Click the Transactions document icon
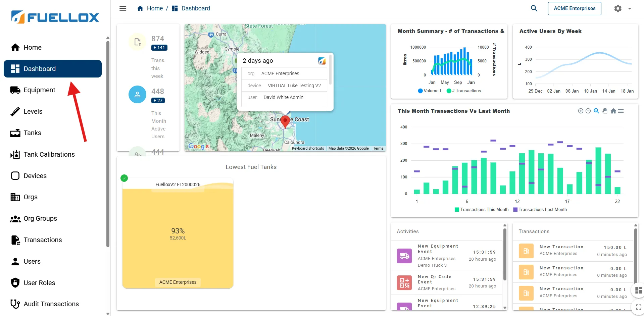This screenshot has height=316, width=644. (15, 240)
